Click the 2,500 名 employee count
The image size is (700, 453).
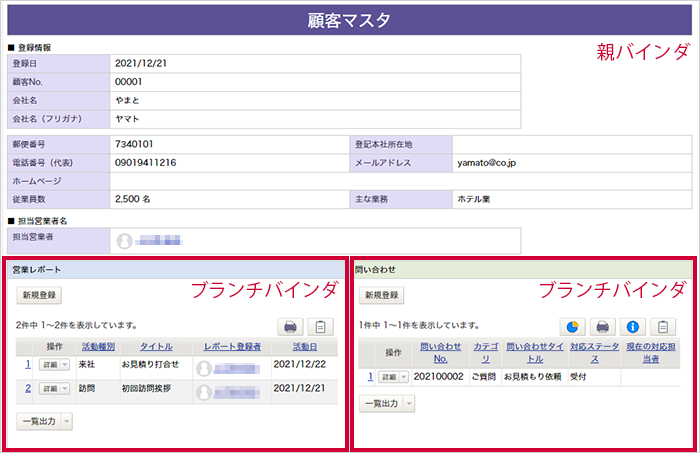133,199
